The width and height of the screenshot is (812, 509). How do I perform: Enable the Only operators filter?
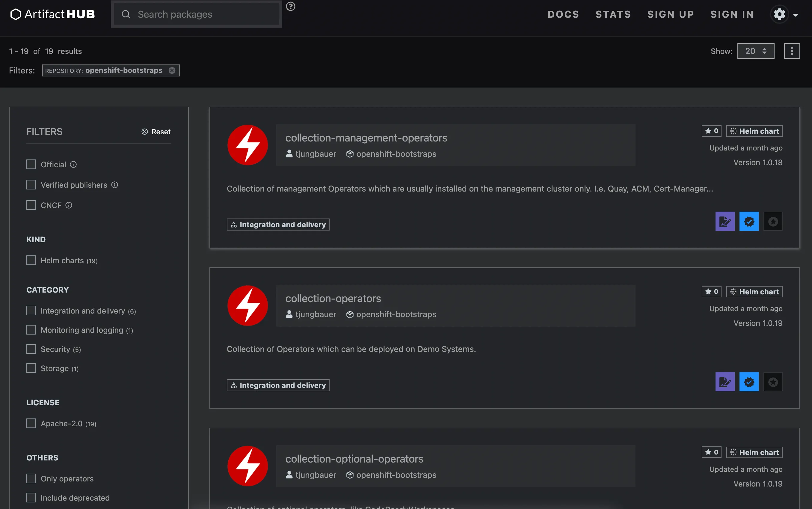31,478
